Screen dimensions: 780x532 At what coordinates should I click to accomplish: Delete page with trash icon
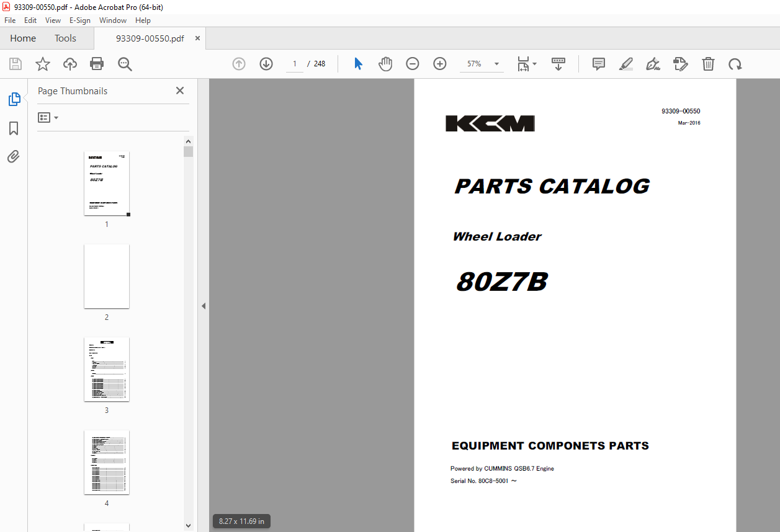coord(708,64)
